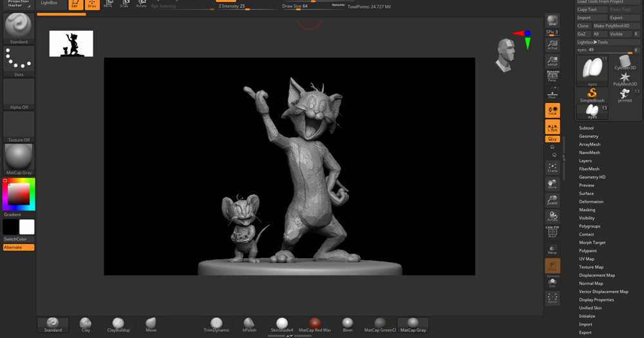Select ClayBuildup brush in bottom shelf
Image resolution: width=644 pixels, height=338 pixels.
point(118,325)
